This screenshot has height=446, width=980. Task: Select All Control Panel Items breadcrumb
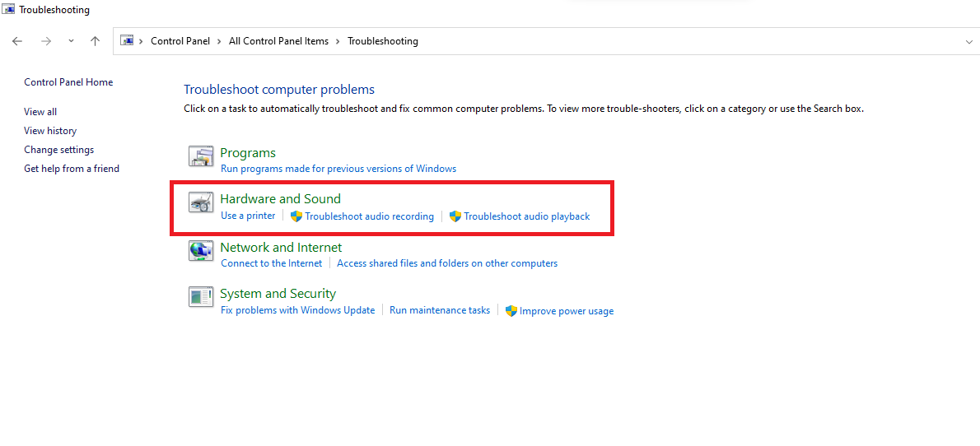click(x=278, y=41)
